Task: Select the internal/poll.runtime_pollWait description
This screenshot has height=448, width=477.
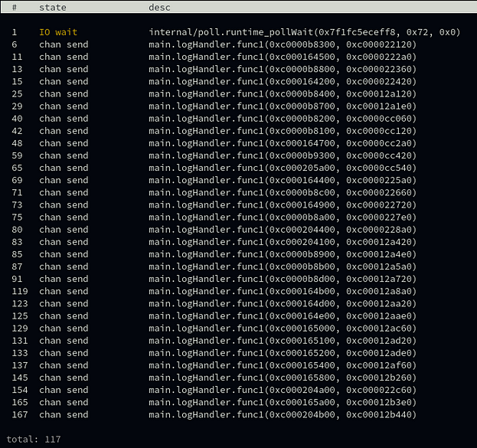Action: tap(305, 32)
